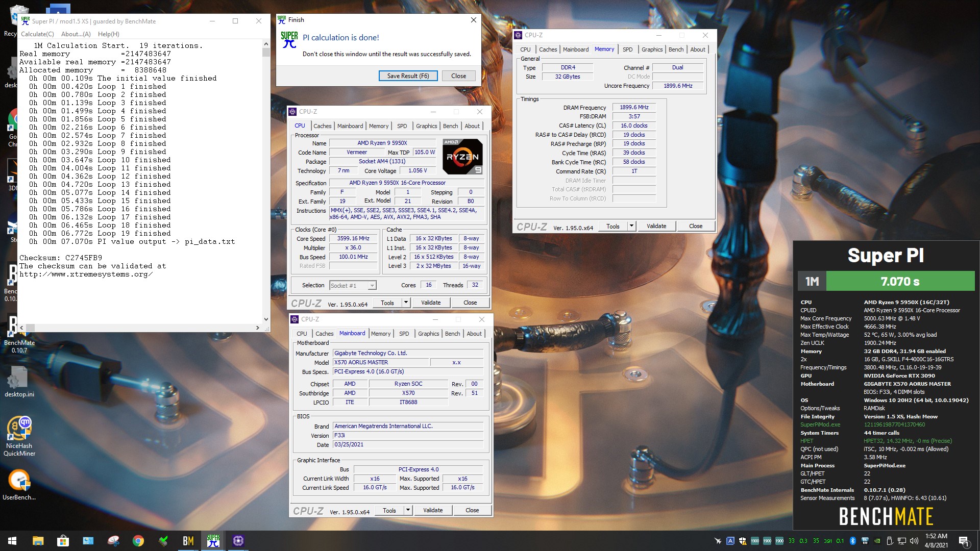Open Snipping Tool in taskbar
The image size is (980, 551).
click(113, 541)
